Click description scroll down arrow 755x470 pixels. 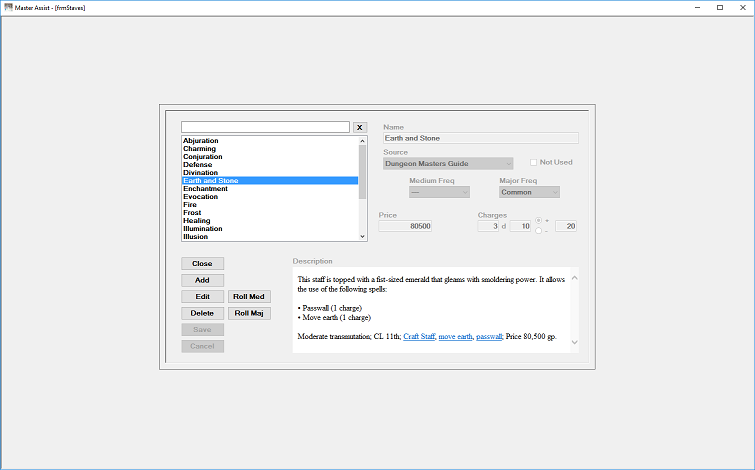574,342
